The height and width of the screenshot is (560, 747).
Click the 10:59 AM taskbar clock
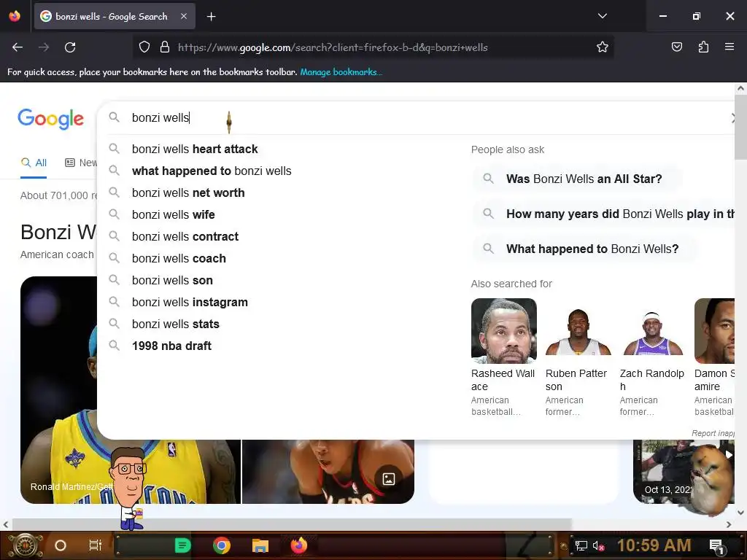(654, 545)
